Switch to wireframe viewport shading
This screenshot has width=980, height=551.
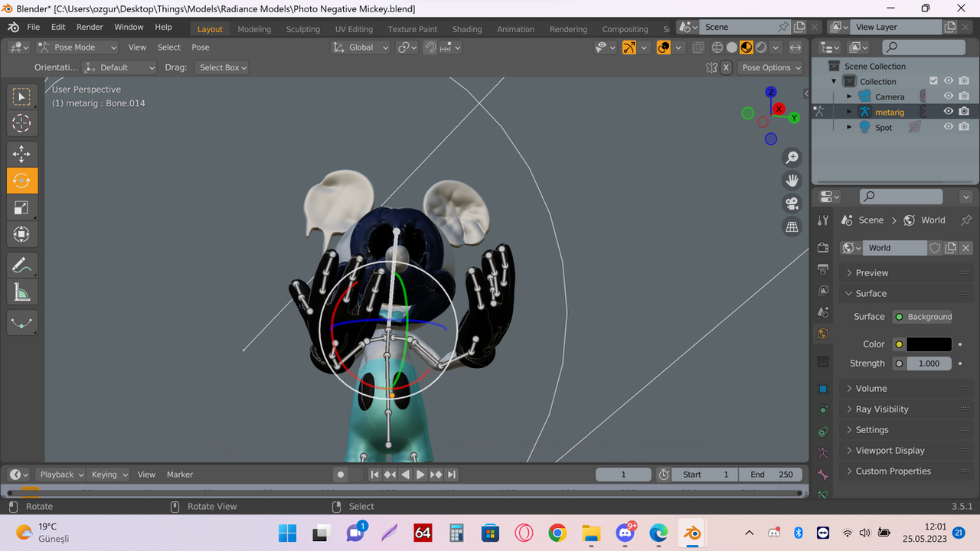coord(717,47)
